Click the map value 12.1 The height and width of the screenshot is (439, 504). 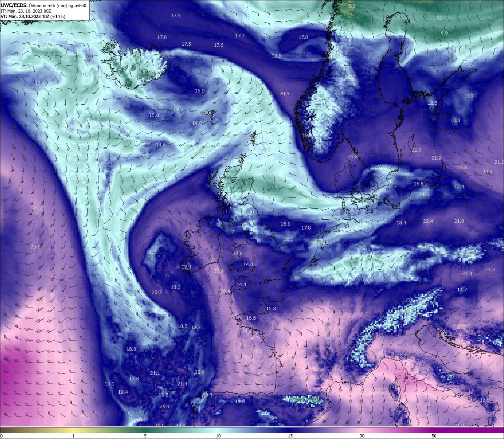tap(288, 239)
